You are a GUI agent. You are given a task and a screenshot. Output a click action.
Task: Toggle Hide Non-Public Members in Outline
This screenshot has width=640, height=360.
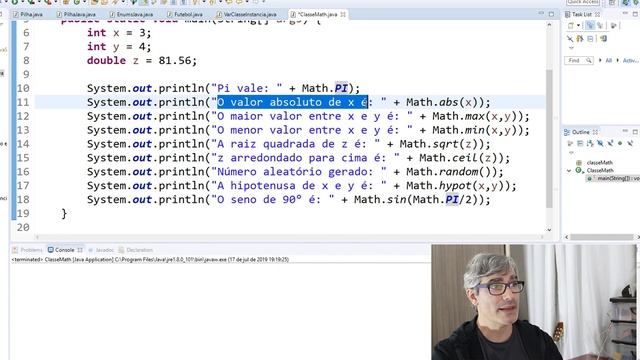(x=620, y=143)
